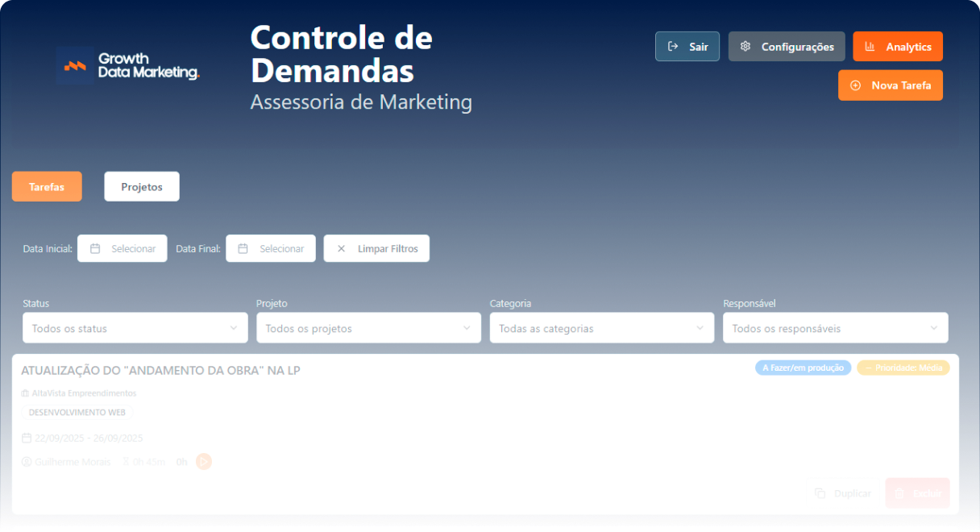Expand the Responsável dropdown
Screen dimensions: 980x532
[836, 328]
